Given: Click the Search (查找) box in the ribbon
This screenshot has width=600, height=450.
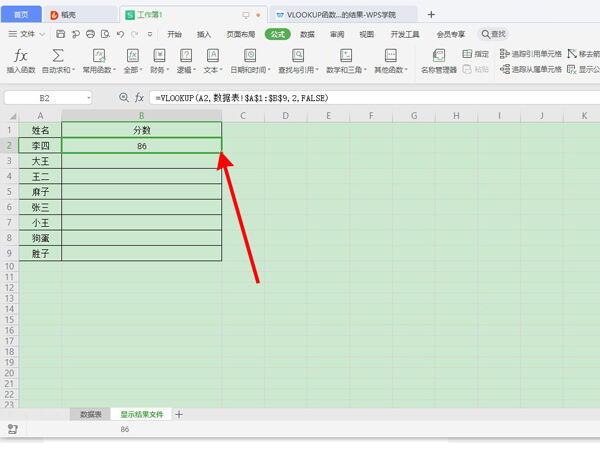Looking at the screenshot, I should coord(494,34).
